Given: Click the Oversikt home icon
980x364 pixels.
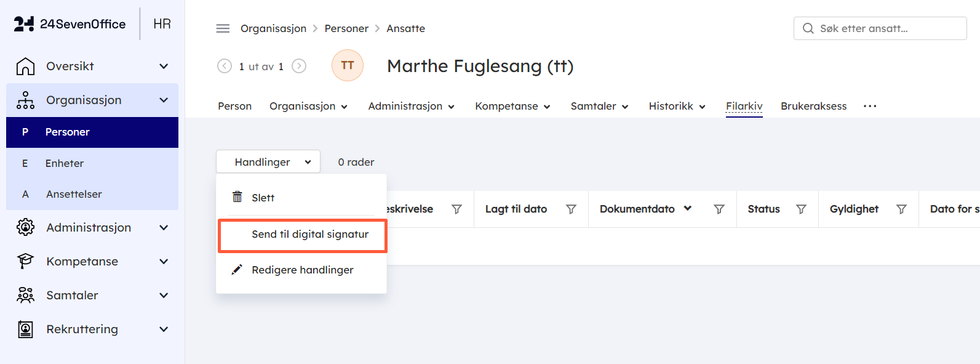Looking at the screenshot, I should coord(25,66).
